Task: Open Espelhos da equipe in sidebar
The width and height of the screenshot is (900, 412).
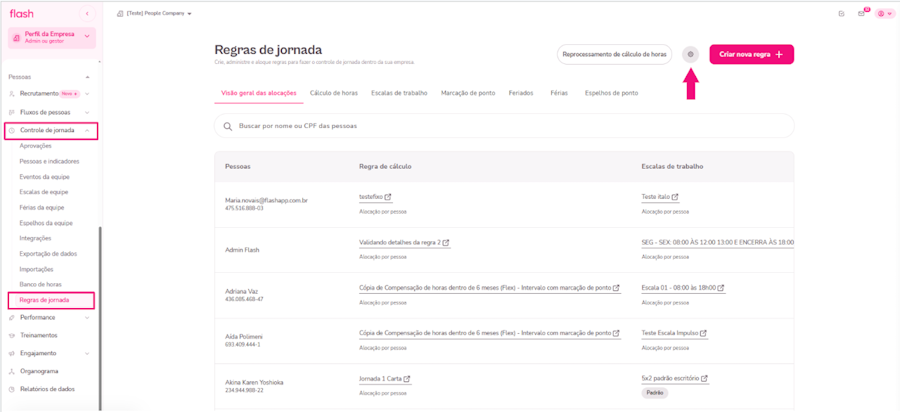Action: pyautogui.click(x=46, y=223)
